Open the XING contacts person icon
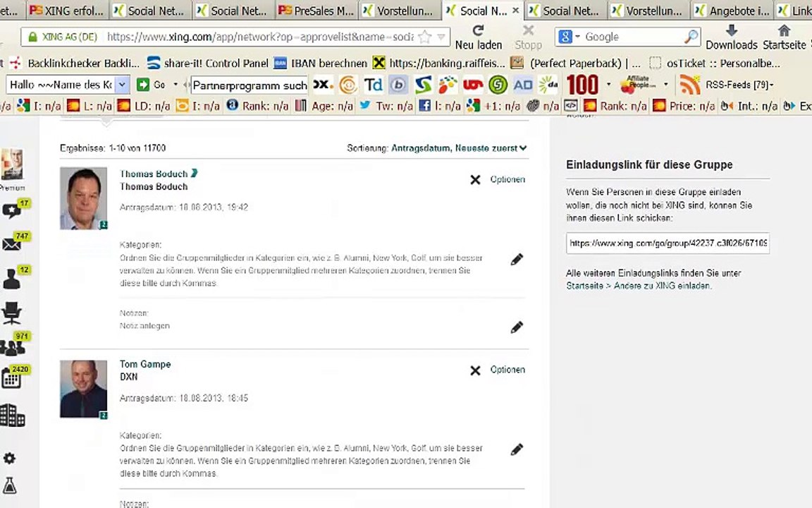This screenshot has width=812, height=508. (11, 279)
